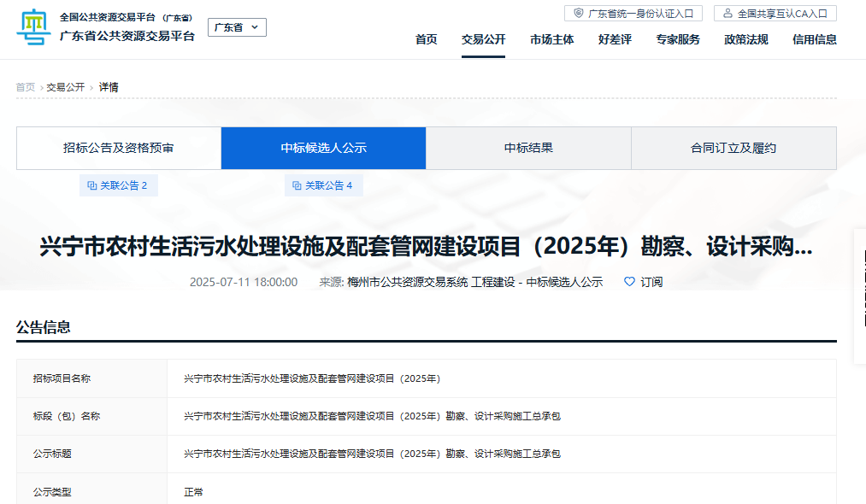
Task: Open 关联公告 4 related notices
Action: point(324,185)
